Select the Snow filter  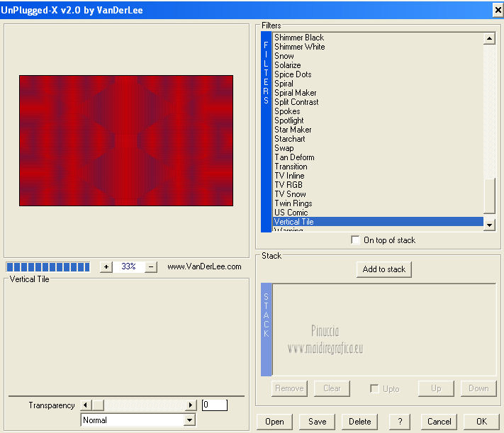(x=378, y=56)
